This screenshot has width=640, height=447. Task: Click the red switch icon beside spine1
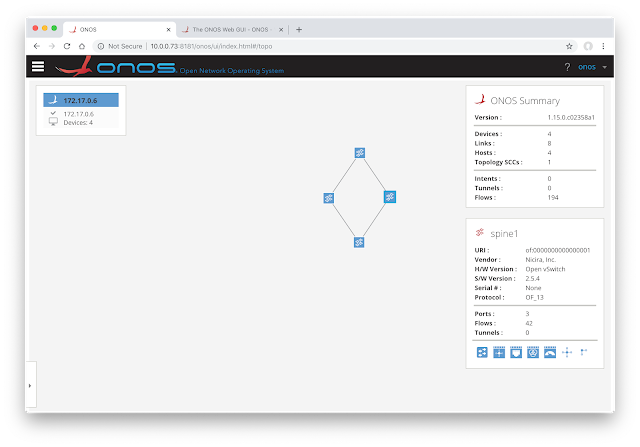tap(480, 233)
